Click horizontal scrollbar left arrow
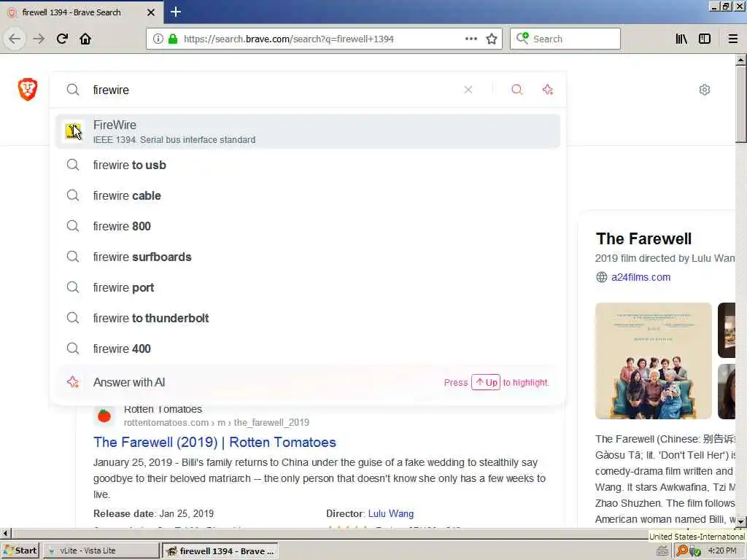This screenshot has height=560, width=747. pos(6,533)
